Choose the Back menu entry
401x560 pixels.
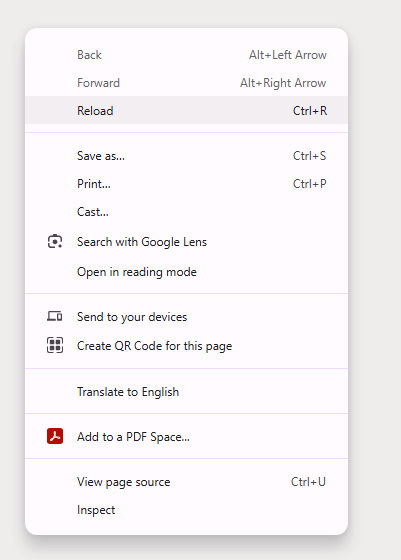click(x=186, y=55)
